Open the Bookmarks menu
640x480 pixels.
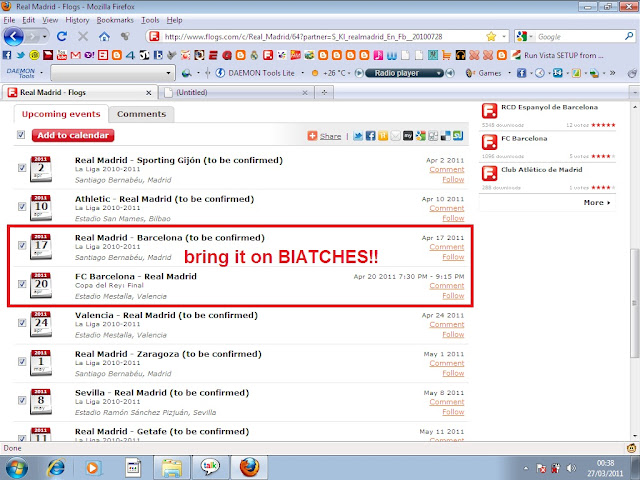115,20
